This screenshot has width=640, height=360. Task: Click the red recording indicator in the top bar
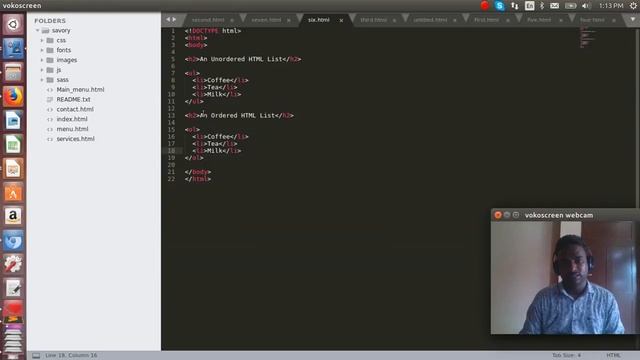click(484, 5)
